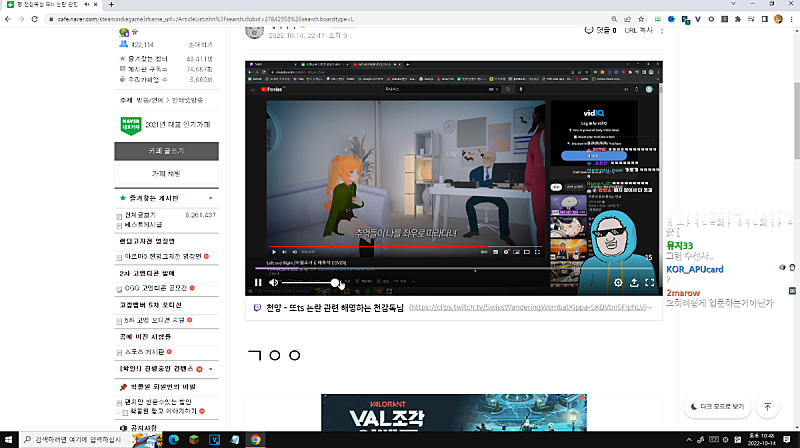Open the Chrome media control icon
The height and width of the screenshot is (448, 800).
[x=751, y=19]
